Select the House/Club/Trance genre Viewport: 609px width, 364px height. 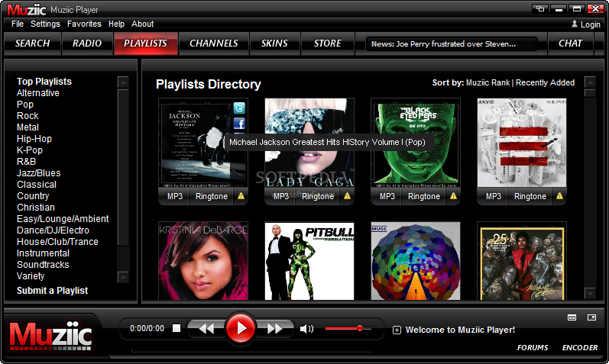(x=57, y=242)
